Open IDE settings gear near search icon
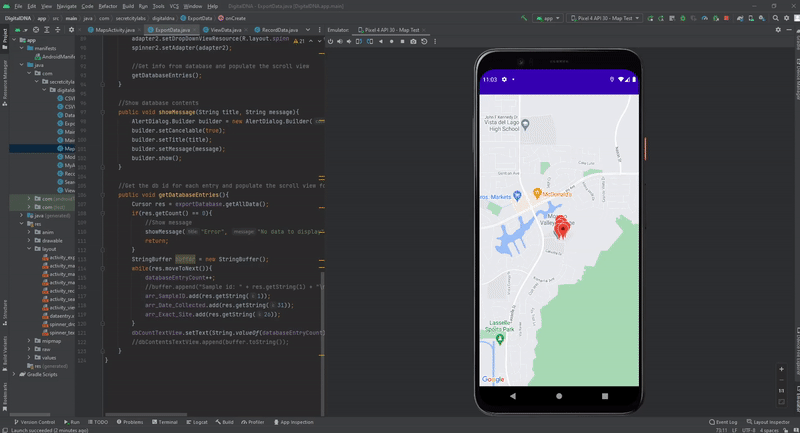Image resolution: width=800 pixels, height=433 pixels. coord(786,18)
